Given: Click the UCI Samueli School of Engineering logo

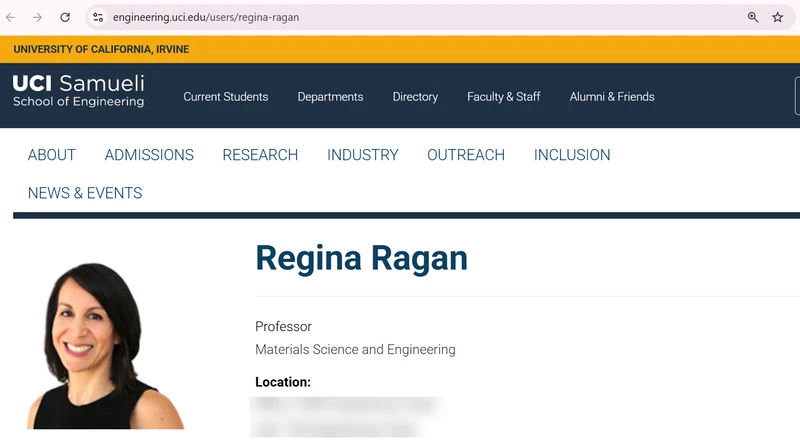Looking at the screenshot, I should click(79, 91).
